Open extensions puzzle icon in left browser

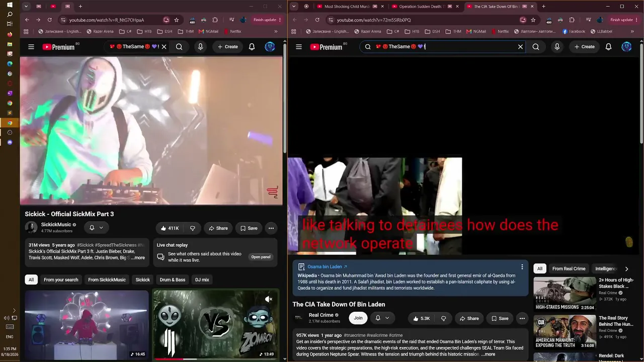215,20
